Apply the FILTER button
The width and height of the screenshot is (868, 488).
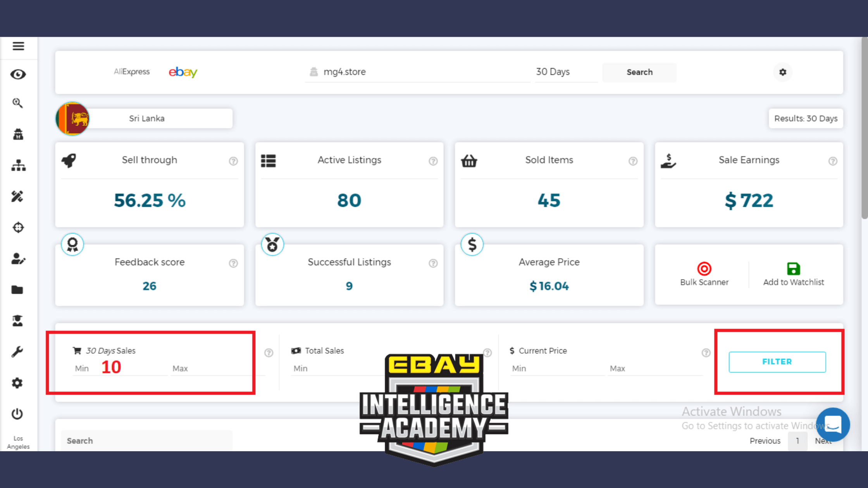[x=777, y=362]
